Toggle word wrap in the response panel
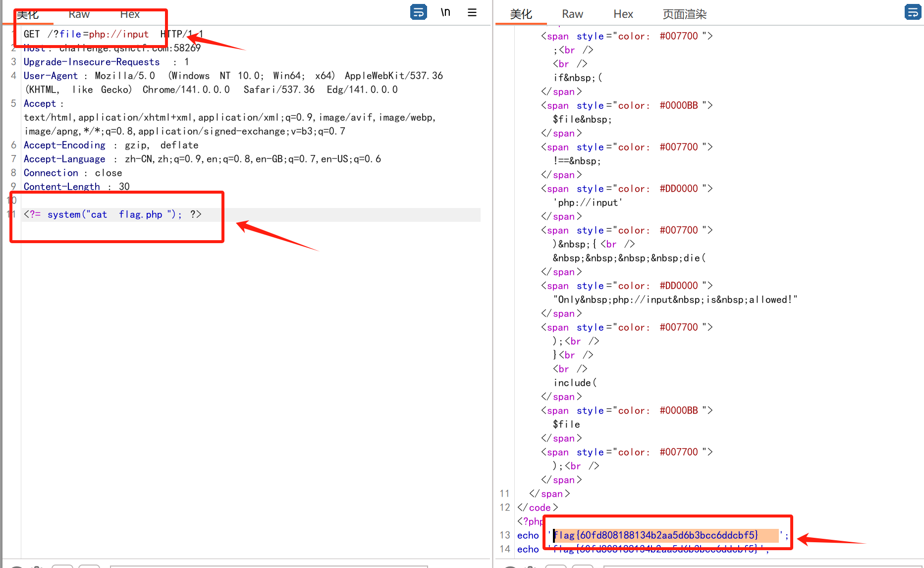 pos(913,12)
